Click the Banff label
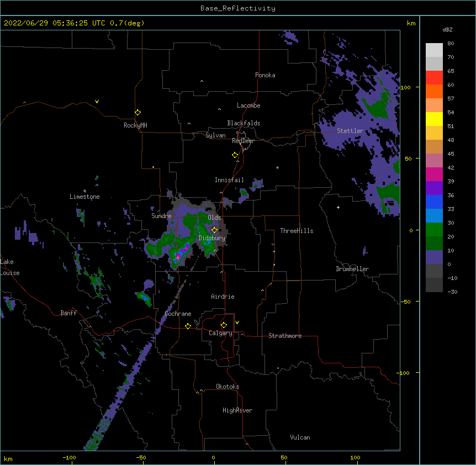476x465 pixels. pos(68,313)
